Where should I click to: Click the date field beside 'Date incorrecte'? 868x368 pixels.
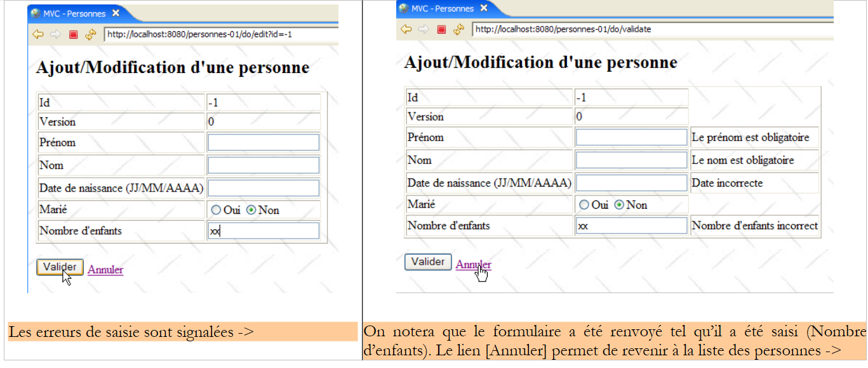[x=631, y=183]
